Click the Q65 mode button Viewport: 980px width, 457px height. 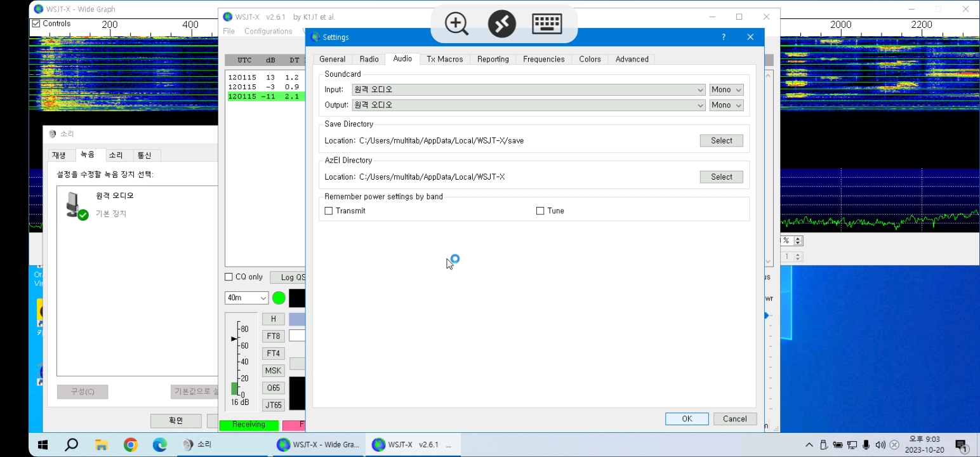(274, 388)
